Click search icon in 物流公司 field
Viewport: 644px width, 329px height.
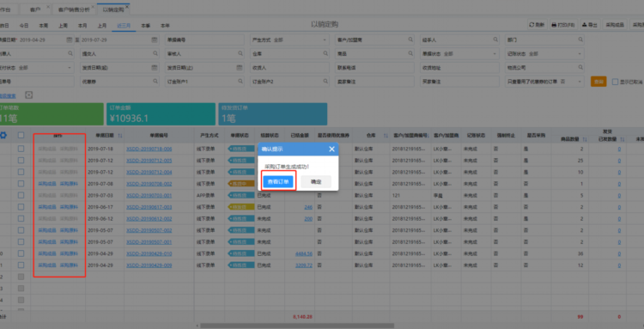point(580,67)
